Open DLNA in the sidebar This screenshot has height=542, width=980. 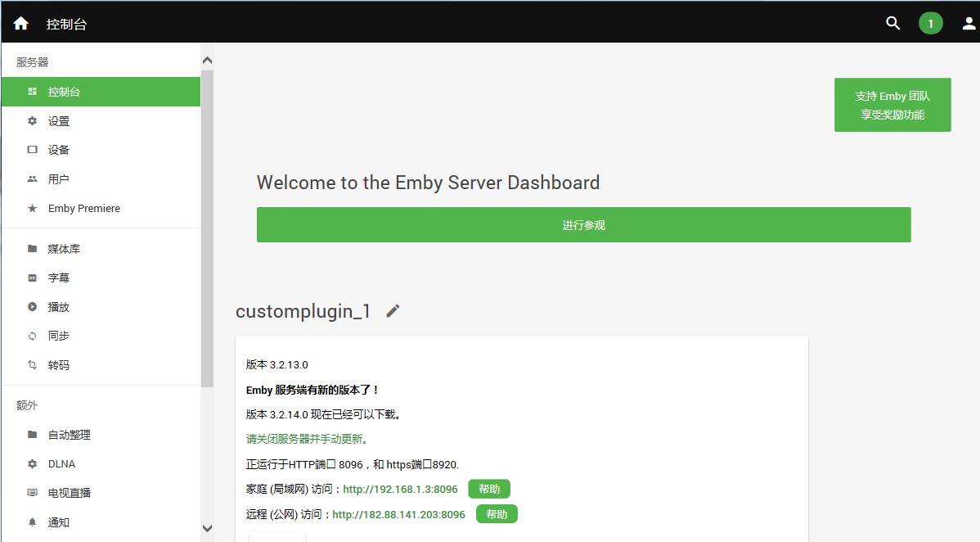(101, 463)
